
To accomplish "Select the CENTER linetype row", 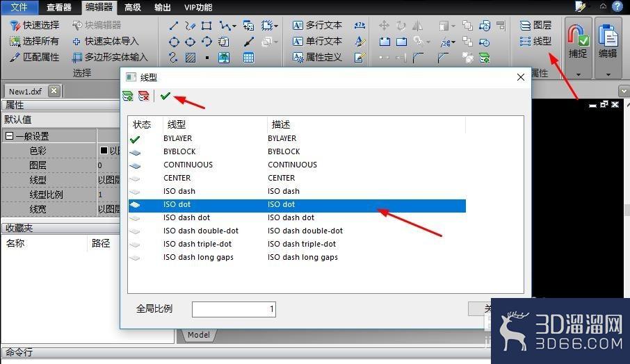I will click(x=297, y=179).
